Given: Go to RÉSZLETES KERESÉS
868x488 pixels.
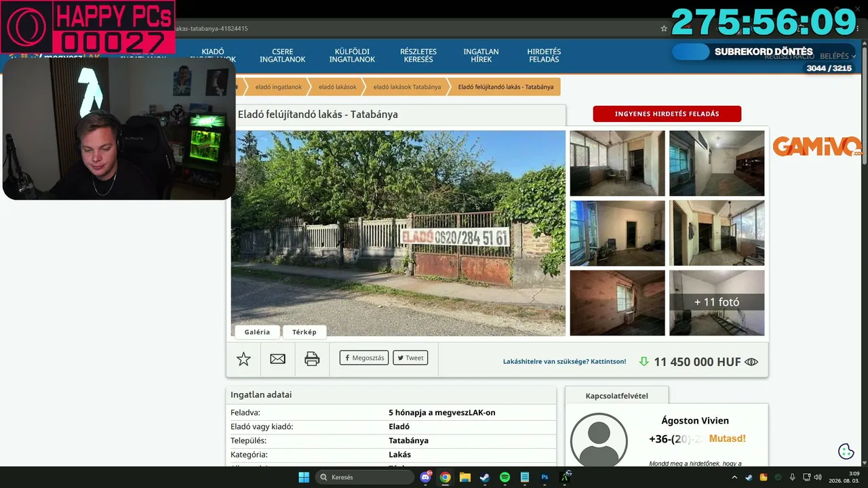Looking at the screenshot, I should [x=418, y=56].
